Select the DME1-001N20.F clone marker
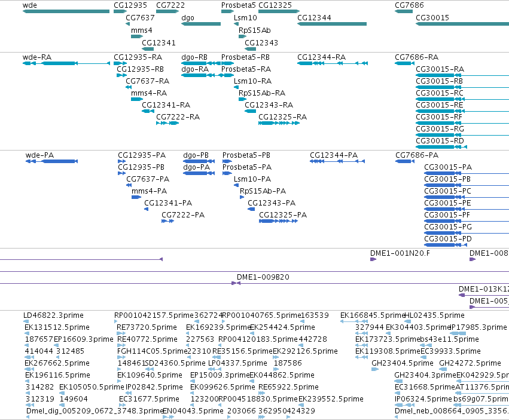The height and width of the screenshot is (420, 509). coord(373,259)
